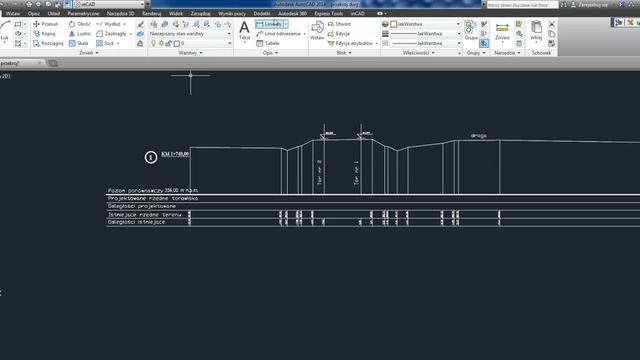Open the Autodesk 360 tab
The image size is (640, 360).
pos(292,13)
